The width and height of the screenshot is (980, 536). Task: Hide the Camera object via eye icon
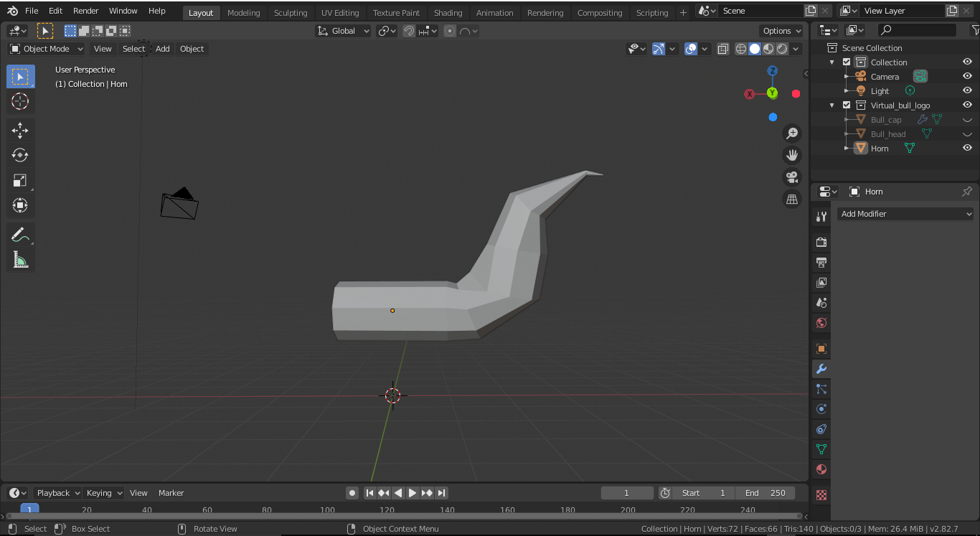click(967, 77)
